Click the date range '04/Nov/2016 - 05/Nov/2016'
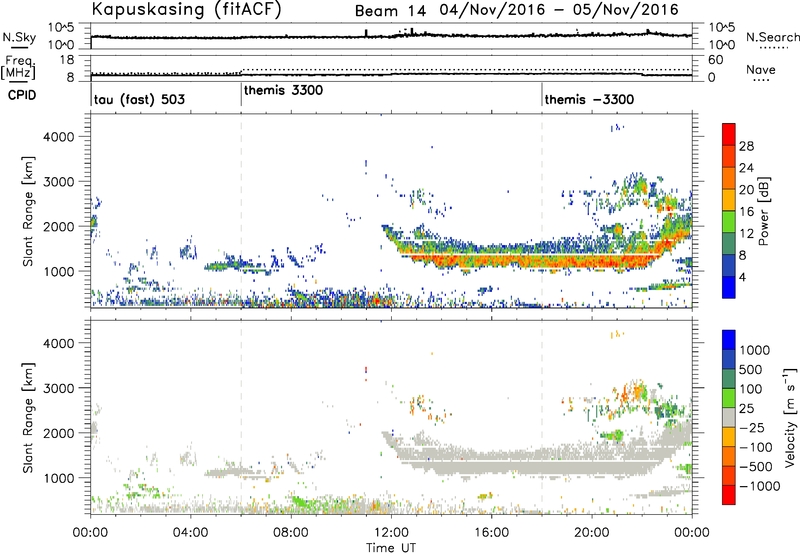The height and width of the screenshot is (554, 800). point(559,10)
